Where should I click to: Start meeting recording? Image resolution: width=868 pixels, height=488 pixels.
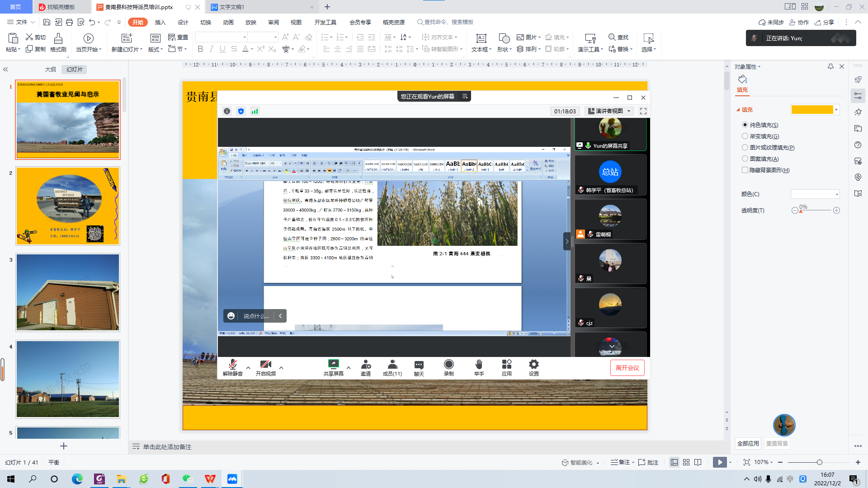tap(449, 367)
